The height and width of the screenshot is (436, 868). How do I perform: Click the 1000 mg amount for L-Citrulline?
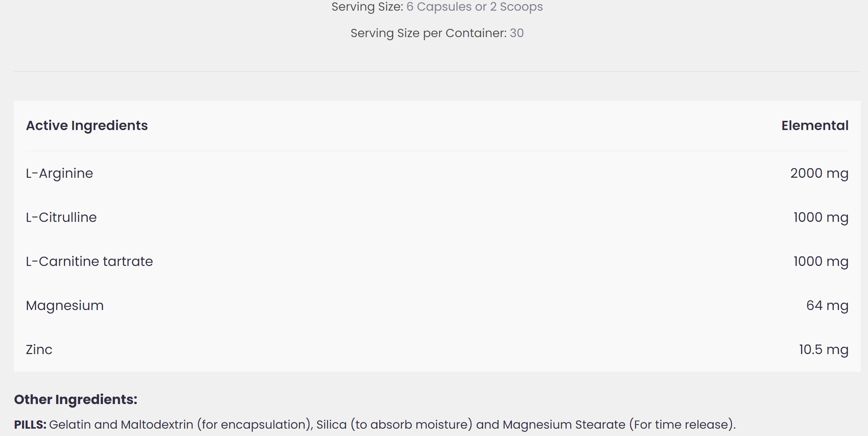[x=821, y=217]
